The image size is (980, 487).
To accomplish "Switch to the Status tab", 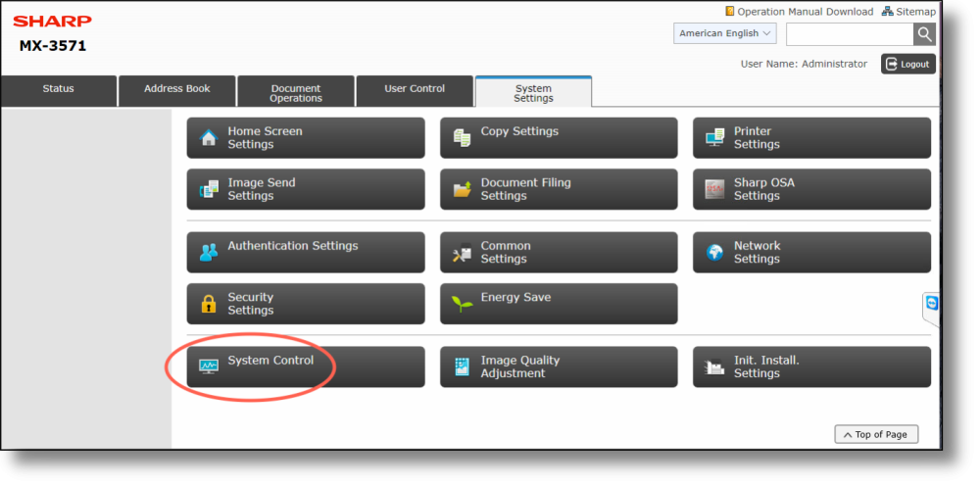I will point(59,91).
